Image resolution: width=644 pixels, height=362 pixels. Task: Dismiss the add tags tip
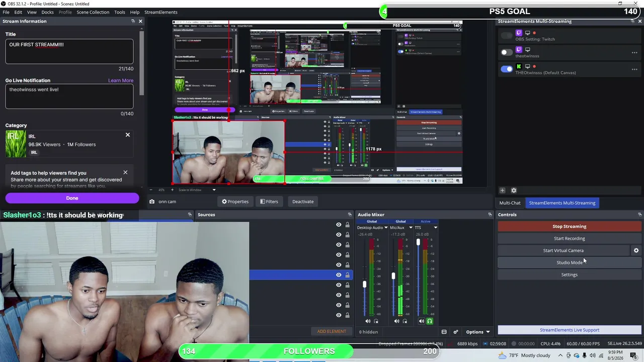pos(125,172)
